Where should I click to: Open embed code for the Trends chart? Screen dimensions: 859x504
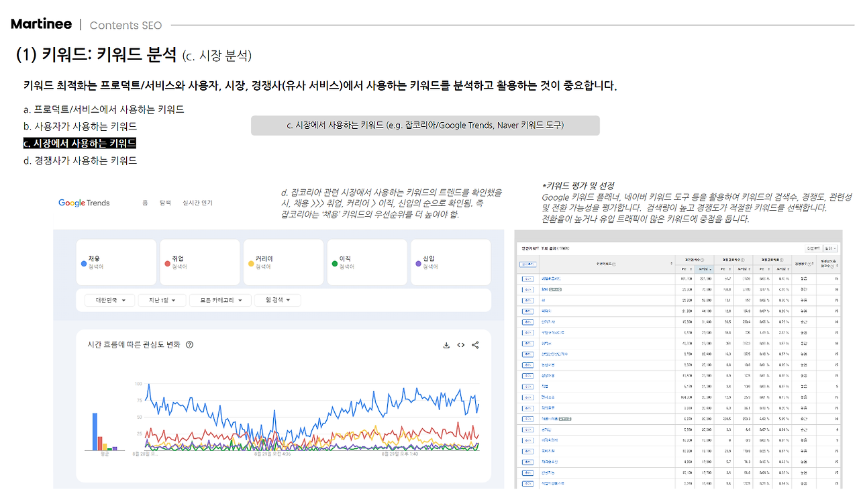pos(461,344)
